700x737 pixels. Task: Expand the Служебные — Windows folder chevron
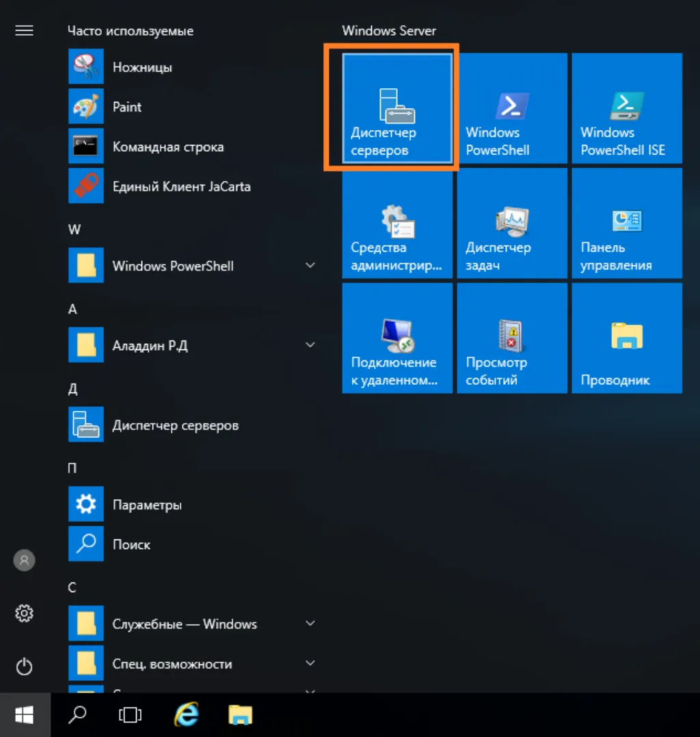[x=310, y=624]
